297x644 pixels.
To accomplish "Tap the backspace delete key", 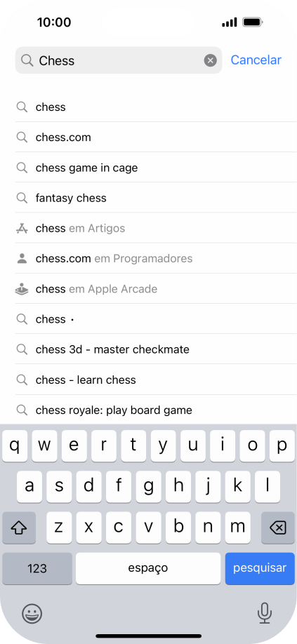I will [278, 528].
